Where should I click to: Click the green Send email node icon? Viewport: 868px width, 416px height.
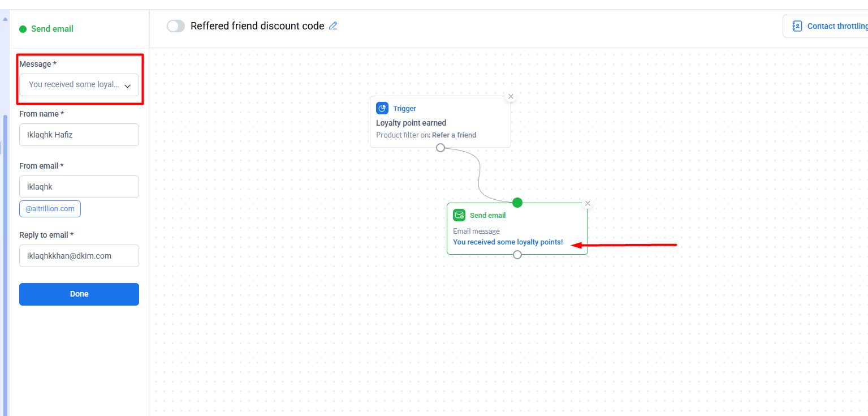(x=459, y=215)
